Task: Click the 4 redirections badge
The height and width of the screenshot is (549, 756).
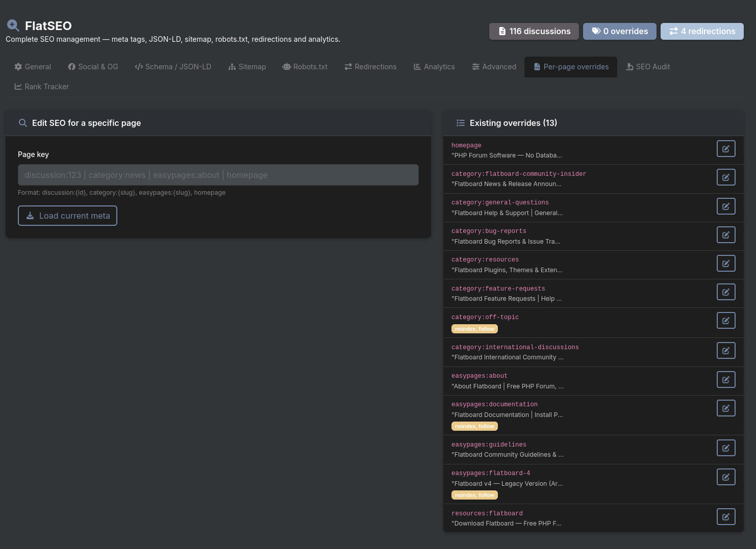Action: tap(702, 31)
